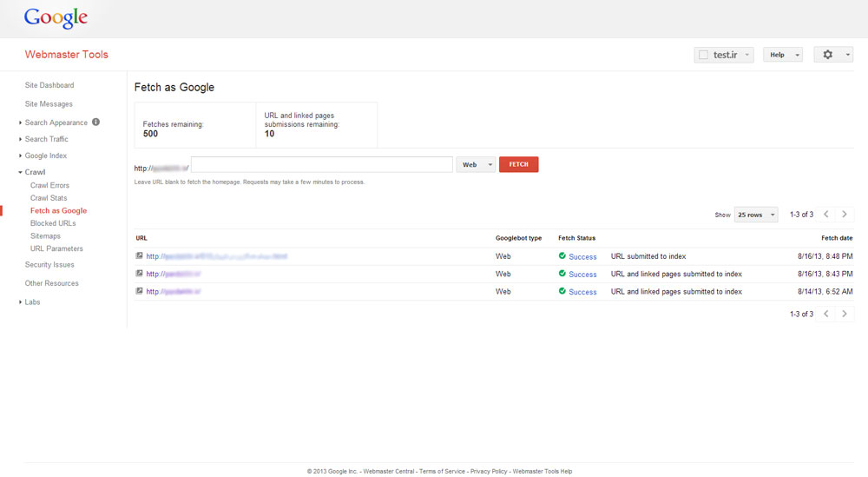Go to next page using bottom arrow
The height and width of the screenshot is (477, 868).
(845, 314)
